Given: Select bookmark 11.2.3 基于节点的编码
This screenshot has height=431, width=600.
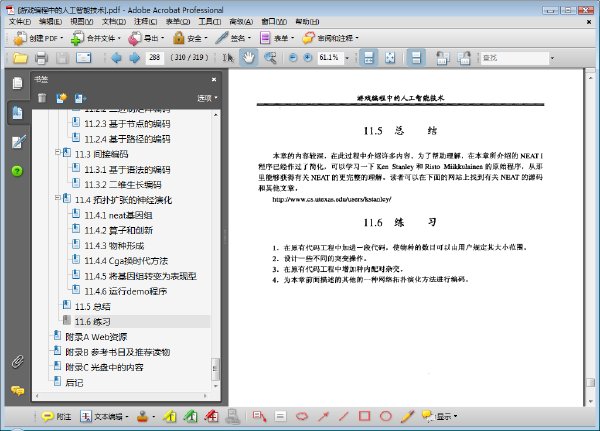Looking at the screenshot, I should 127,124.
